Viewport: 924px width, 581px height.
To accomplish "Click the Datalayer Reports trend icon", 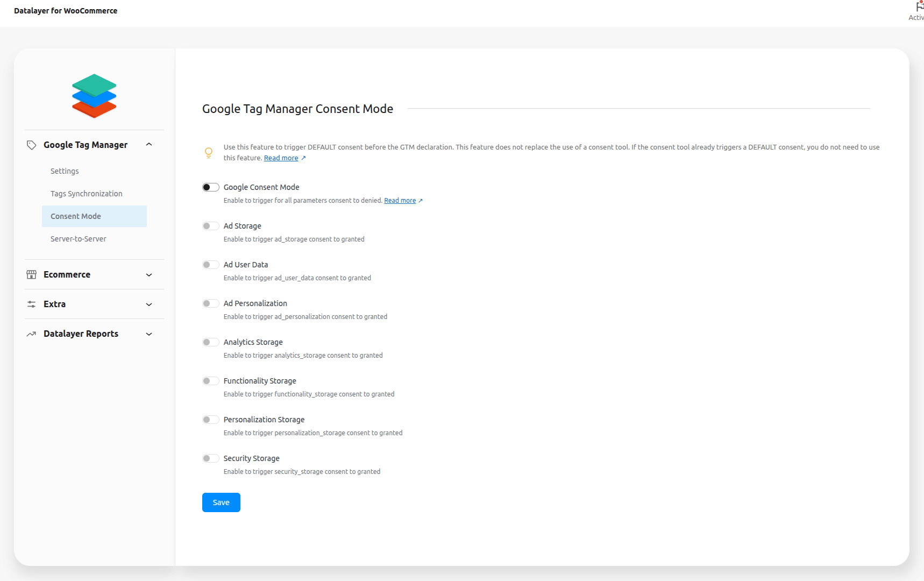I will point(32,334).
